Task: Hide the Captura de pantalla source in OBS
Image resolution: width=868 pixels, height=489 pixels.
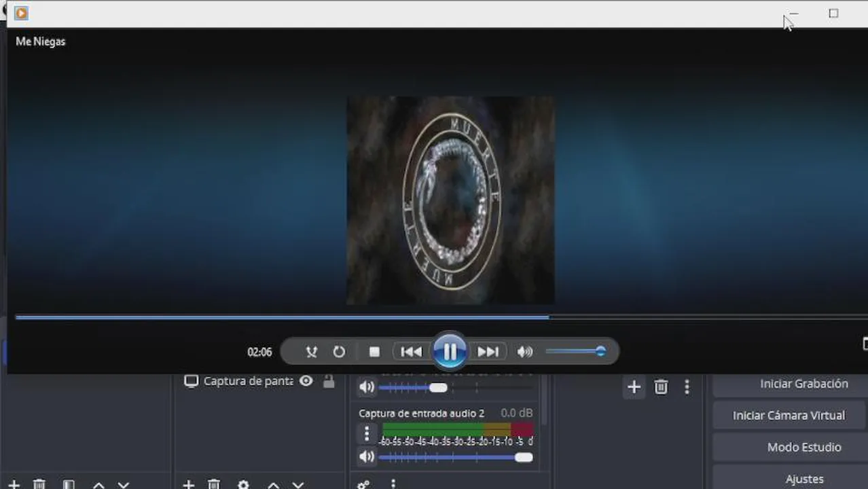Action: [x=306, y=381]
